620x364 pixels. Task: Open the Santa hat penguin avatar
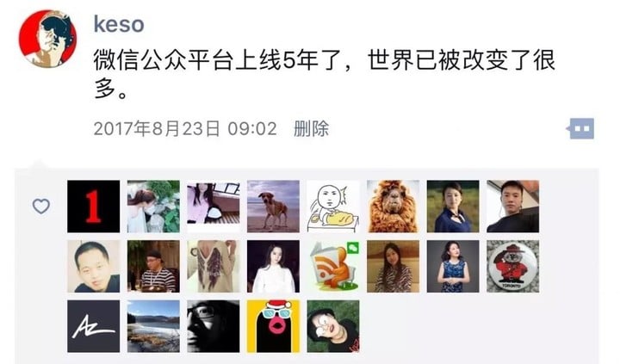coord(273,326)
